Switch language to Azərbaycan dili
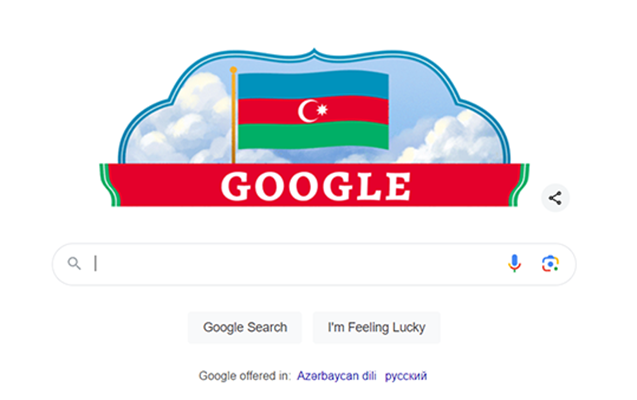The image size is (637, 400). [x=336, y=376]
